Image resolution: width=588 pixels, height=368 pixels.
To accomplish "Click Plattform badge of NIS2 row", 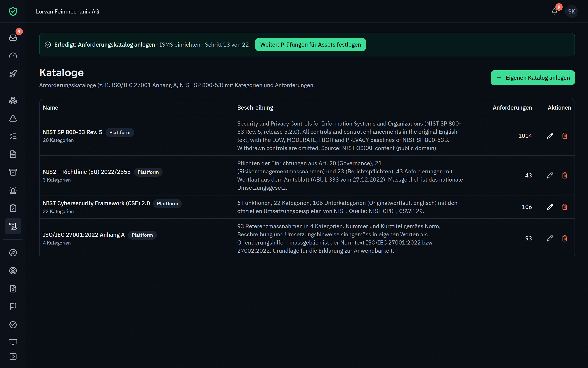I will click(x=148, y=172).
